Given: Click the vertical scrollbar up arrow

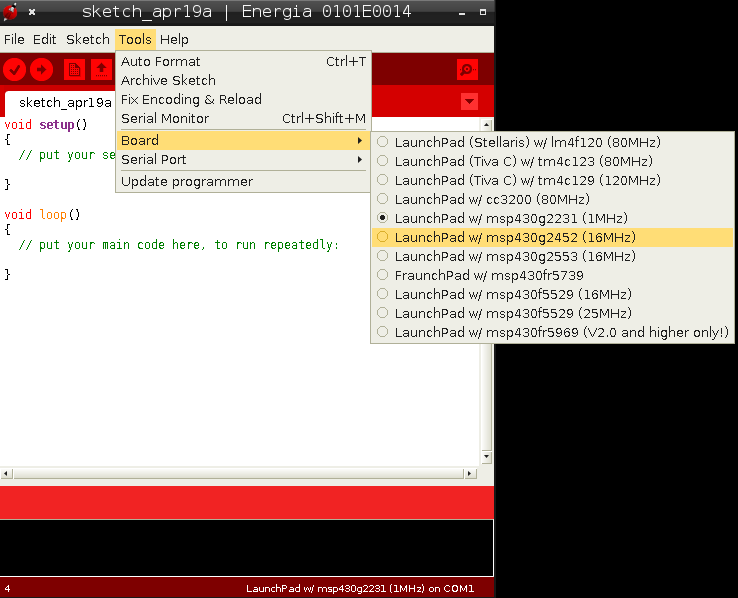Looking at the screenshot, I should click(486, 125).
